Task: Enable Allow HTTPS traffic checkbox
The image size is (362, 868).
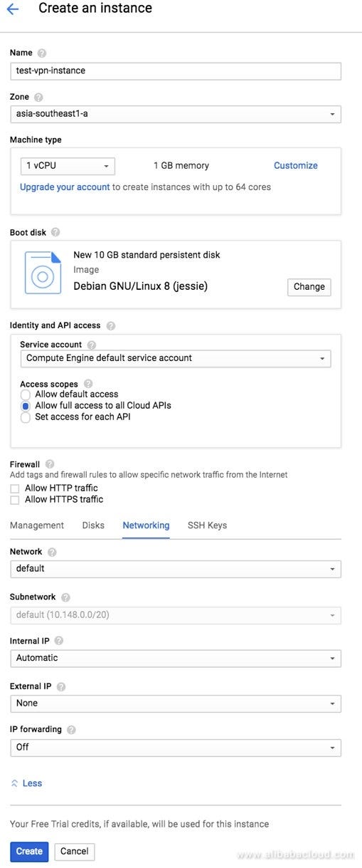Action: 15,500
